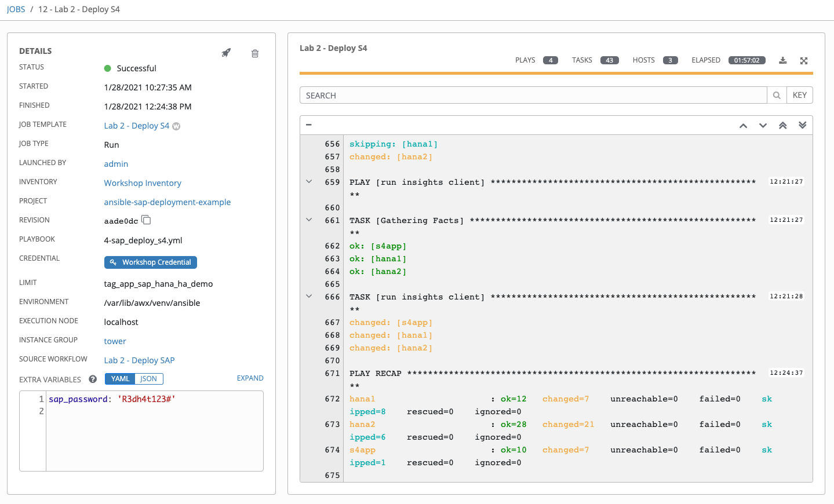
Task: Click hana1 recap row line 672
Action: pos(560,405)
